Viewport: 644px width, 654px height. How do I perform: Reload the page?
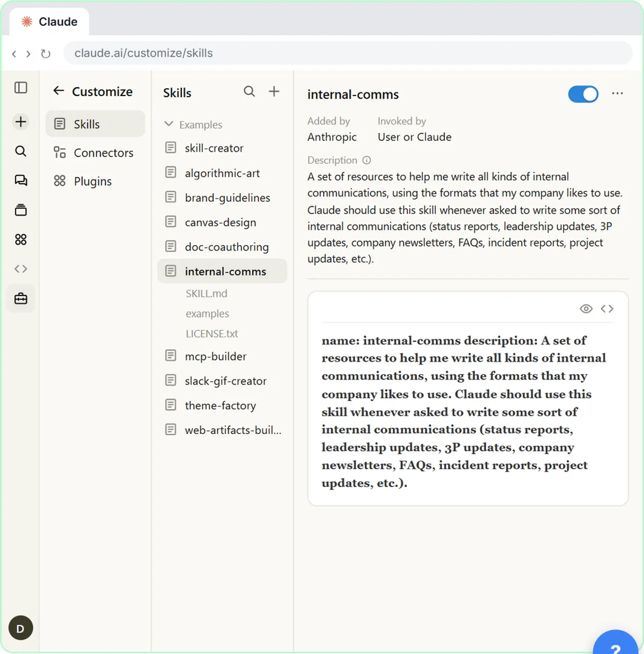(x=46, y=54)
